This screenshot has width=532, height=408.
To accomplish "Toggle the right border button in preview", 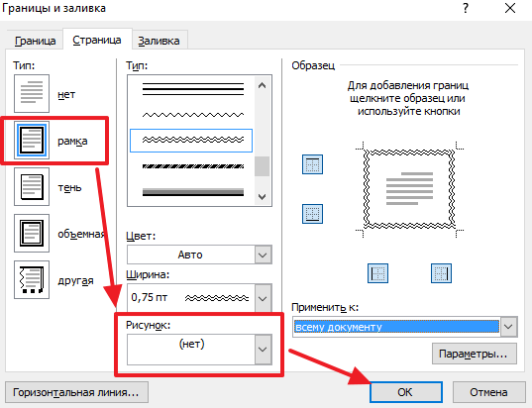I will click(x=441, y=273).
